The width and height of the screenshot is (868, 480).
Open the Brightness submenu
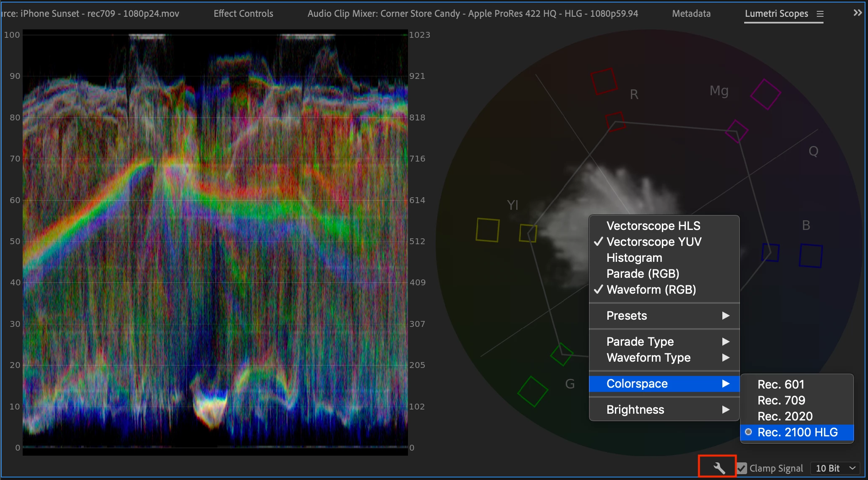coord(664,410)
